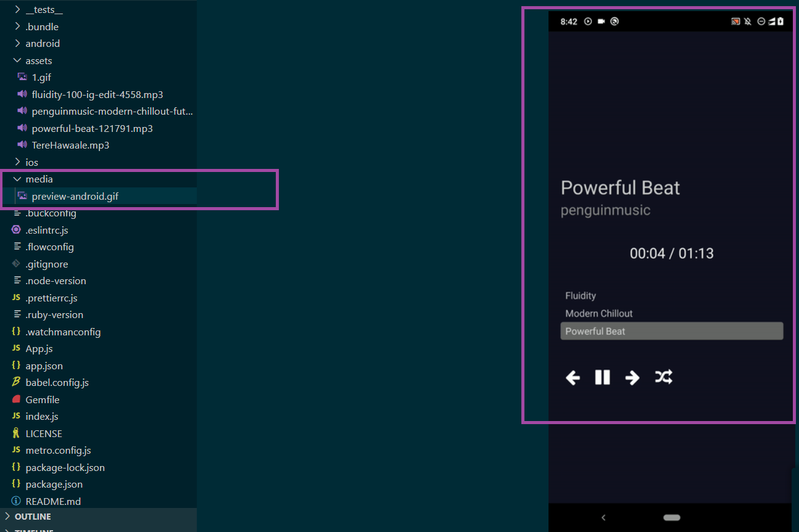Viewport: 799px width, 532px height.
Task: Expand the .bundle folder chevron
Action: pos(17,27)
